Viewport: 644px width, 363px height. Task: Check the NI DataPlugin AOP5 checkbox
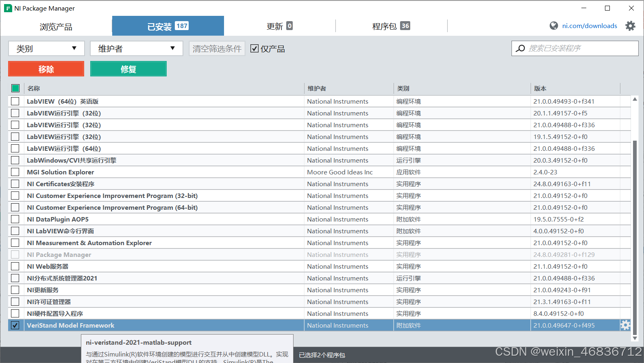click(x=15, y=219)
